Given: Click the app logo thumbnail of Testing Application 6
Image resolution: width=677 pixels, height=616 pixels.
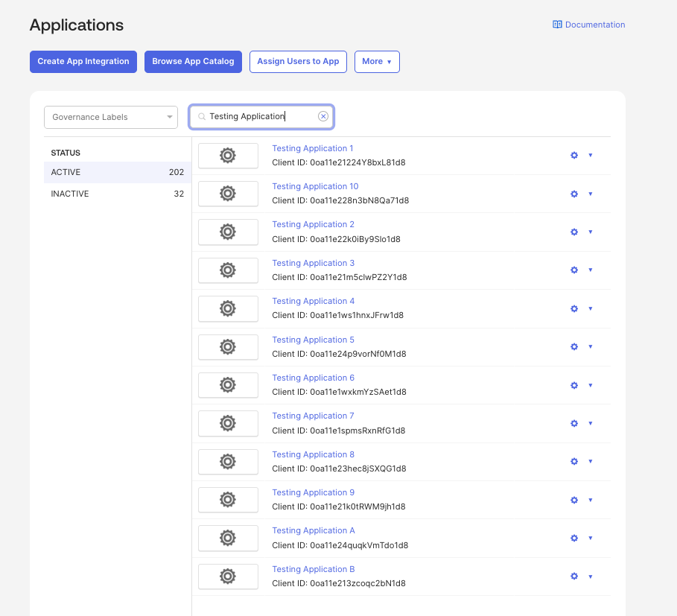Looking at the screenshot, I should point(228,385).
